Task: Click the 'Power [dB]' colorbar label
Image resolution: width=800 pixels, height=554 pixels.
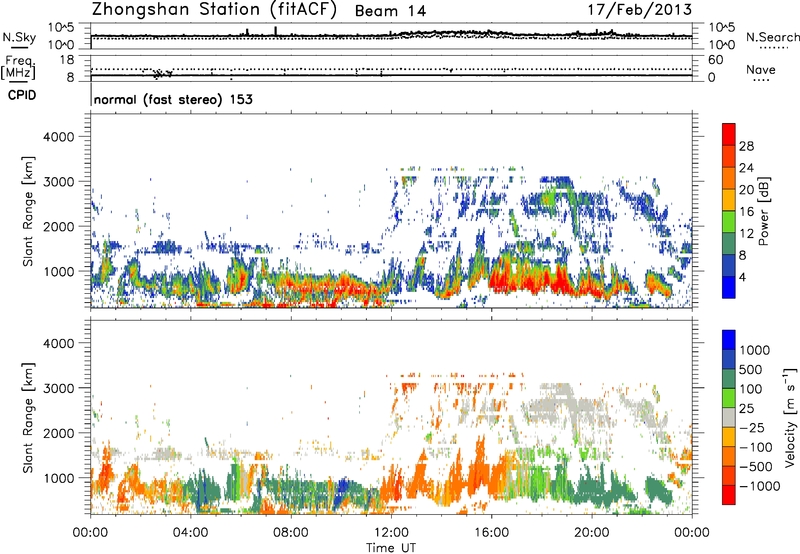Action: [764, 211]
